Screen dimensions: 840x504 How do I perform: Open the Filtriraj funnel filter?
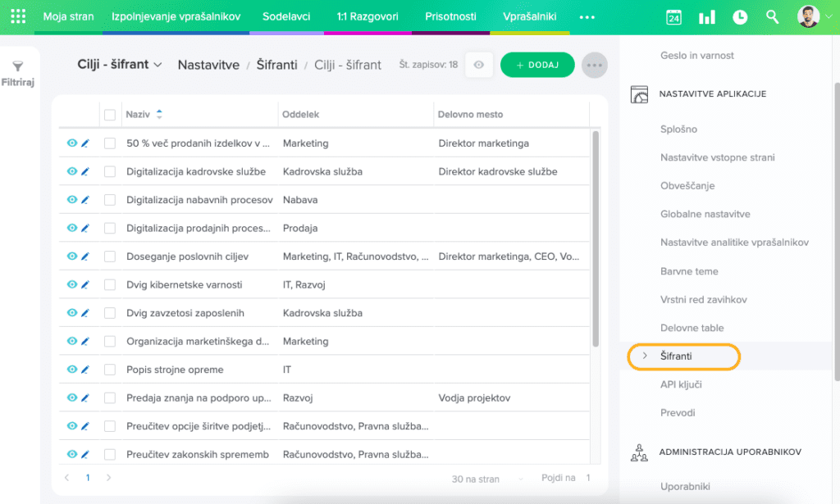[17, 73]
